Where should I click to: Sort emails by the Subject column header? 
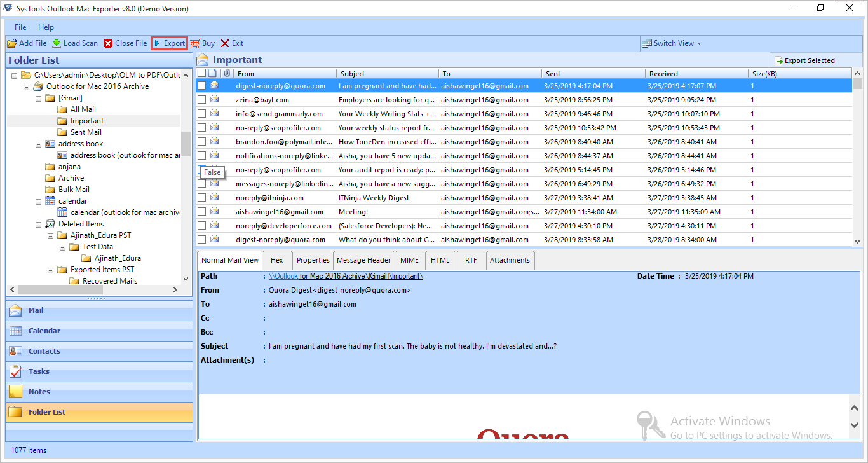[x=388, y=74]
